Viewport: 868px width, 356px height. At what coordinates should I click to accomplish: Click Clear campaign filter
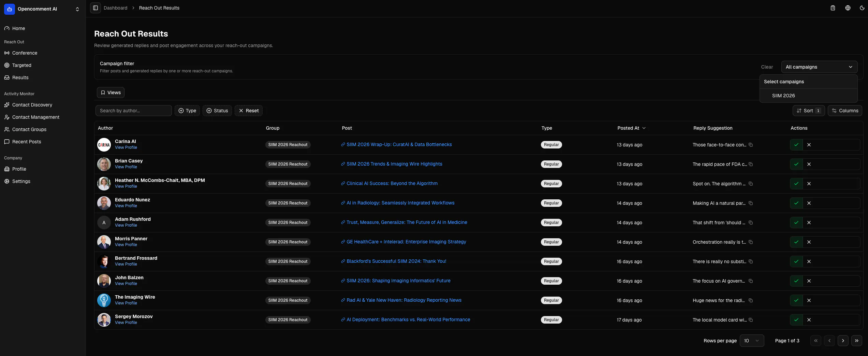coord(767,67)
